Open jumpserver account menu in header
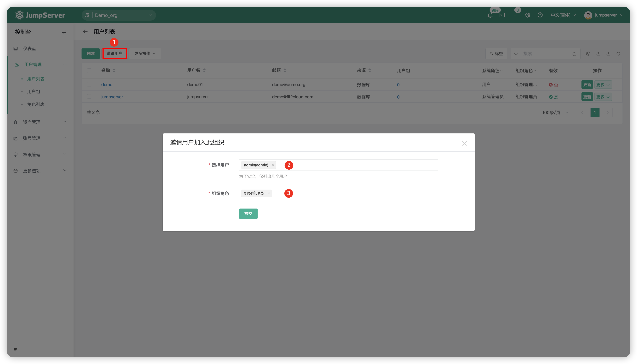Screen dimensions: 637x364 tap(604, 15)
